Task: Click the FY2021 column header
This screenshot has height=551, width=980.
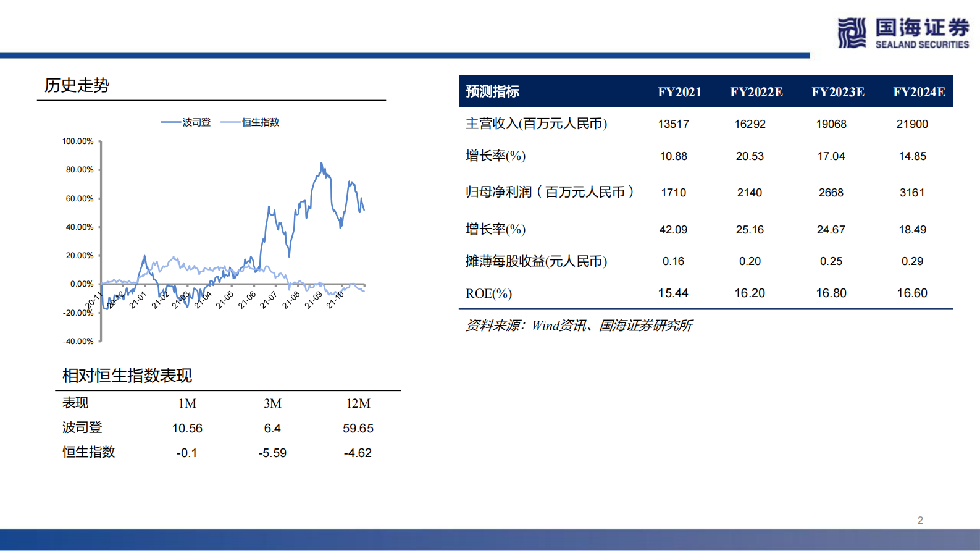Action: pyautogui.click(x=679, y=92)
